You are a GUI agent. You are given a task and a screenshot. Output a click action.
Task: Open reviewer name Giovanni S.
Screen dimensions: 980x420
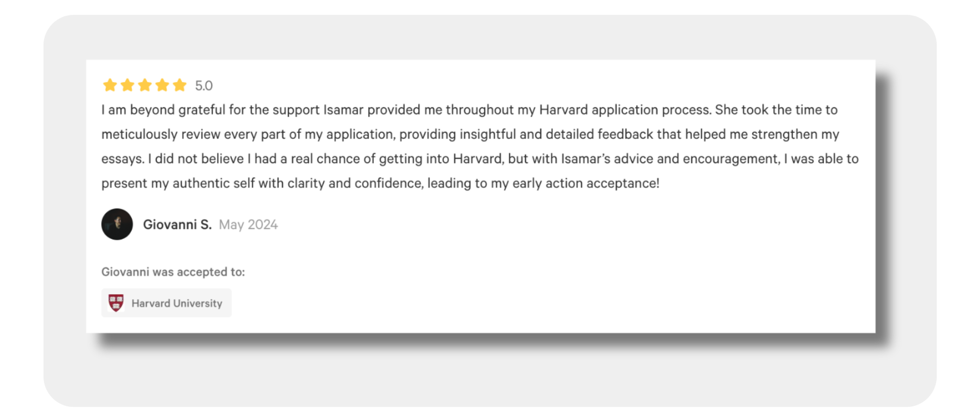[177, 225]
